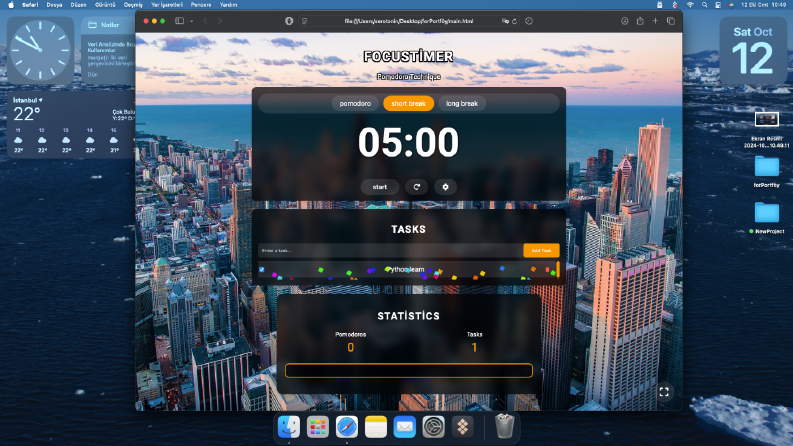Show the reader view icon in the address bar
Screen dimensions: 793x446
coord(304,21)
